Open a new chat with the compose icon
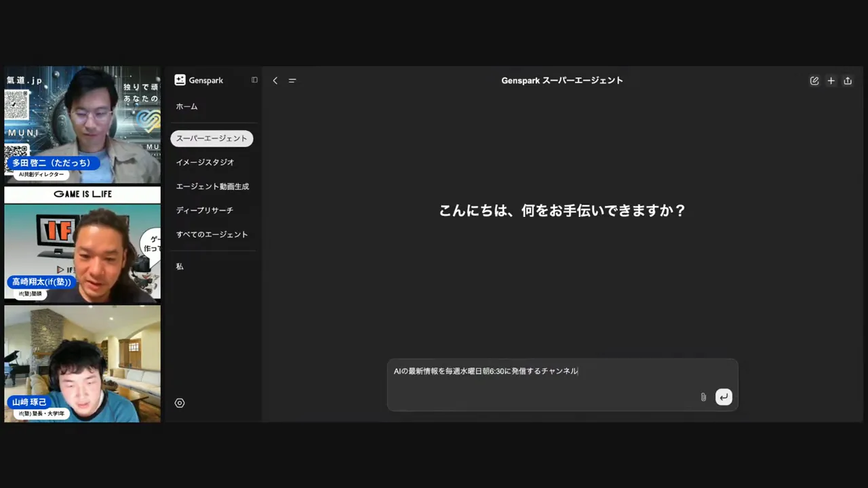The width and height of the screenshot is (868, 488). [814, 80]
